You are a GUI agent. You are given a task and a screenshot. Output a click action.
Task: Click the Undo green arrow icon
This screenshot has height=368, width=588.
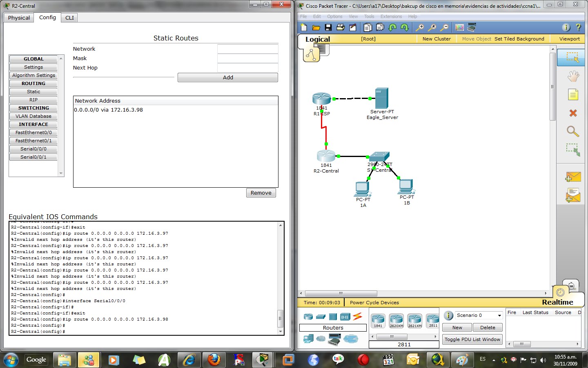(392, 27)
